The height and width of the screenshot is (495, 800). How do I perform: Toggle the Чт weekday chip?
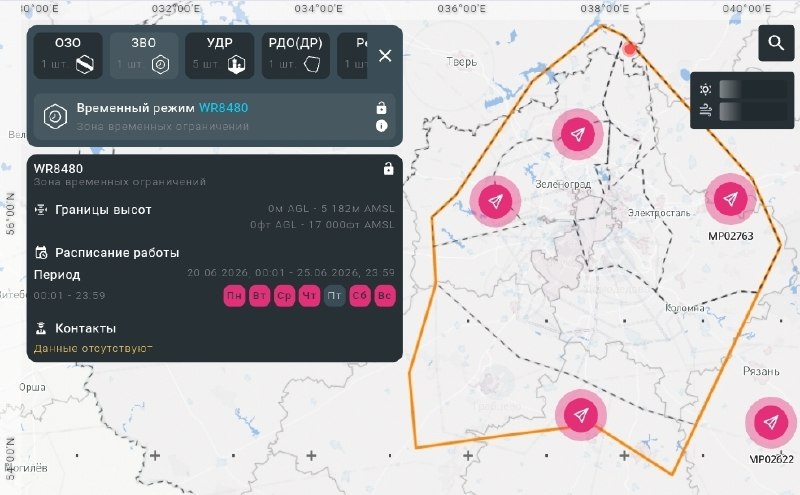(x=309, y=296)
